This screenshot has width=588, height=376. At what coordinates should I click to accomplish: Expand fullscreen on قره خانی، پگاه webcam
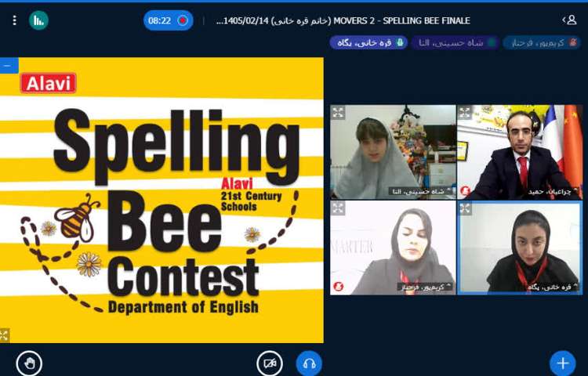pos(465,208)
